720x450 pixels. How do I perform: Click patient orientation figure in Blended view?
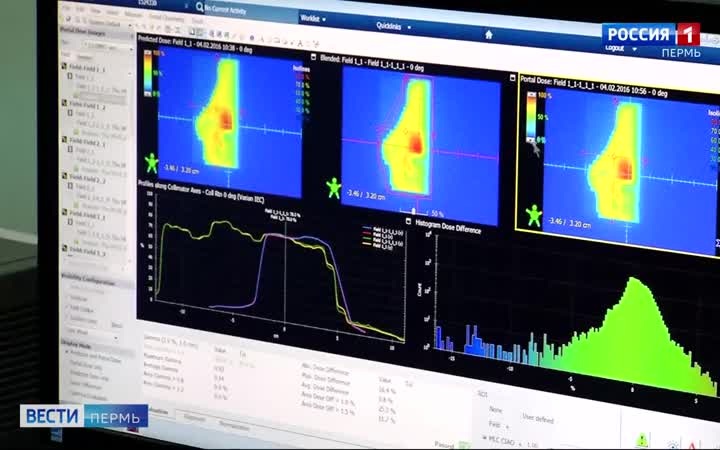333,188
